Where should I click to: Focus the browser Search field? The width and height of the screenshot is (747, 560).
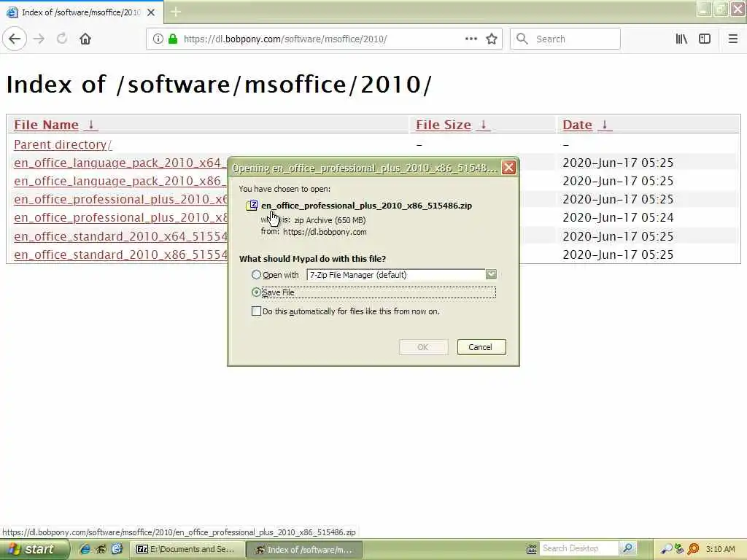click(565, 39)
